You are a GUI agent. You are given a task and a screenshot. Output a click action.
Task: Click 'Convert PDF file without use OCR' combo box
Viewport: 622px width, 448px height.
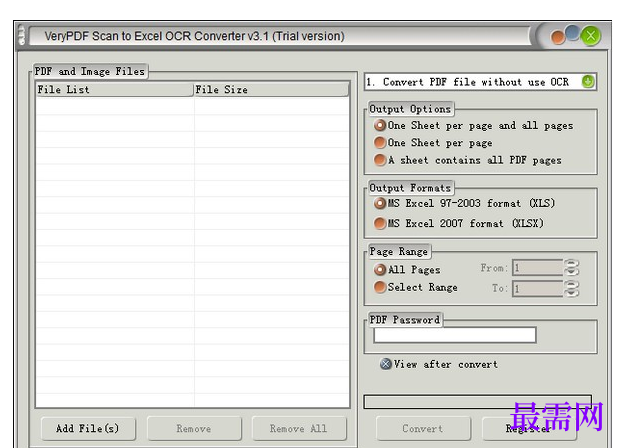[480, 82]
